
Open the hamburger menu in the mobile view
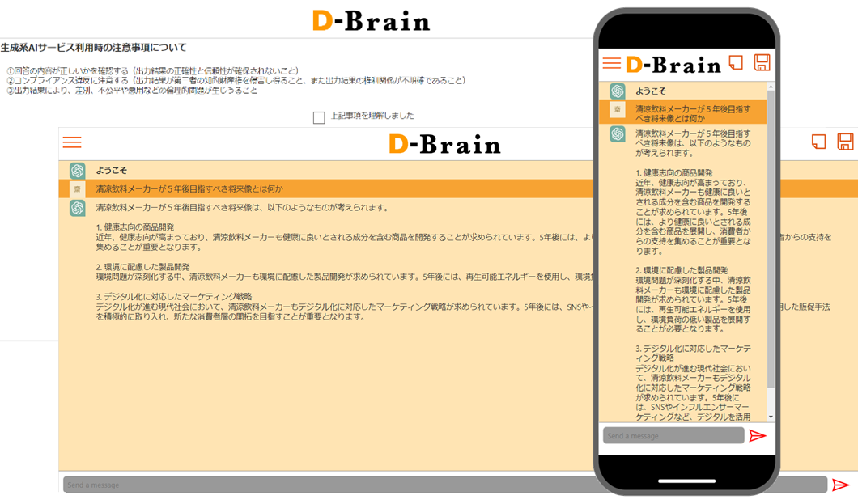point(613,63)
